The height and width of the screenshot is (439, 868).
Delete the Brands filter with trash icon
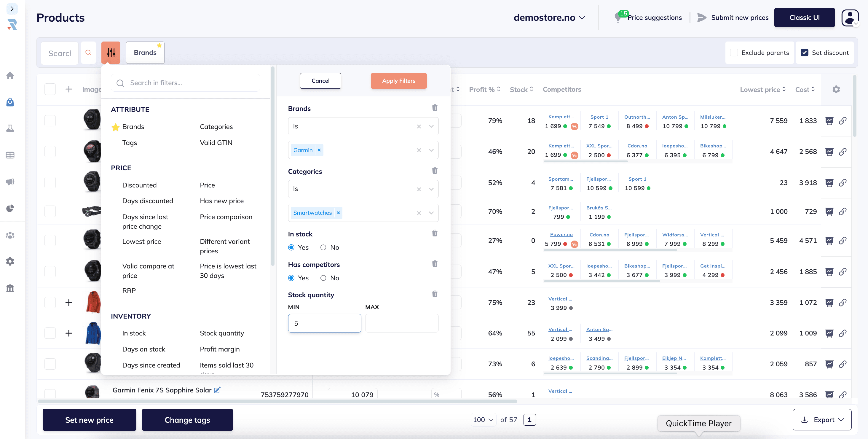(x=435, y=108)
